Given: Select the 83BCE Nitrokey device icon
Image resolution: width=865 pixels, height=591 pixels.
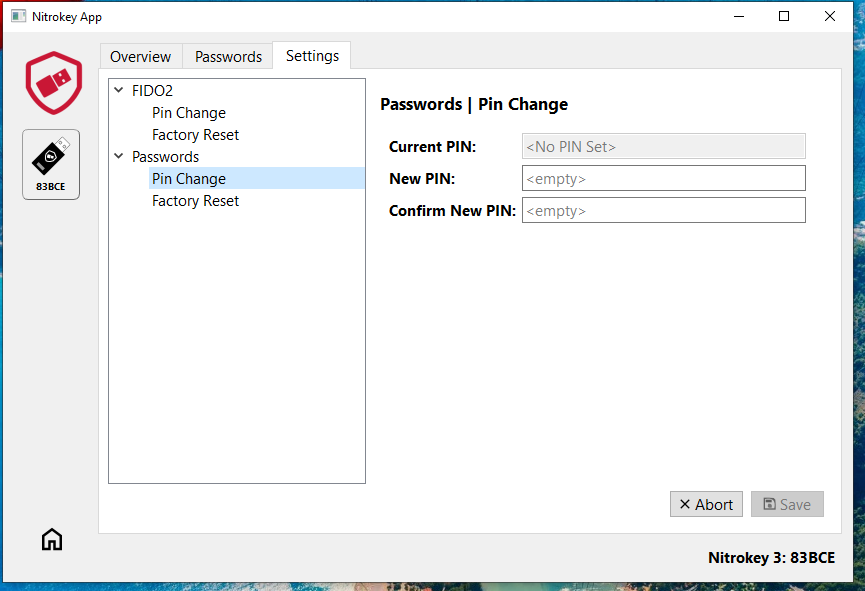Looking at the screenshot, I should pos(51,163).
